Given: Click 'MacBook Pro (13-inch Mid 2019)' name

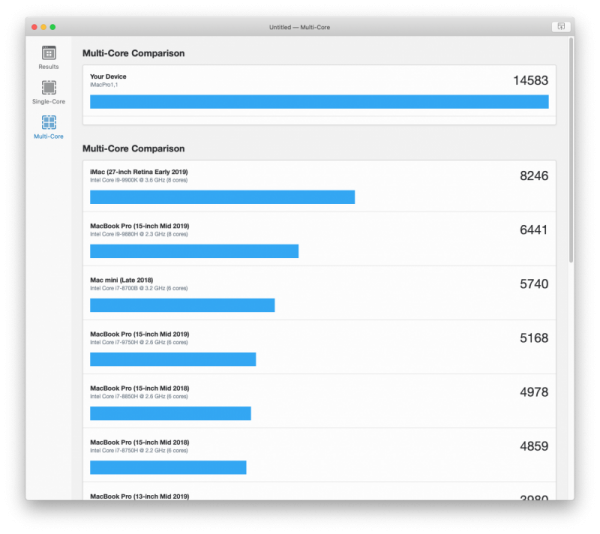Looking at the screenshot, I should [140, 496].
